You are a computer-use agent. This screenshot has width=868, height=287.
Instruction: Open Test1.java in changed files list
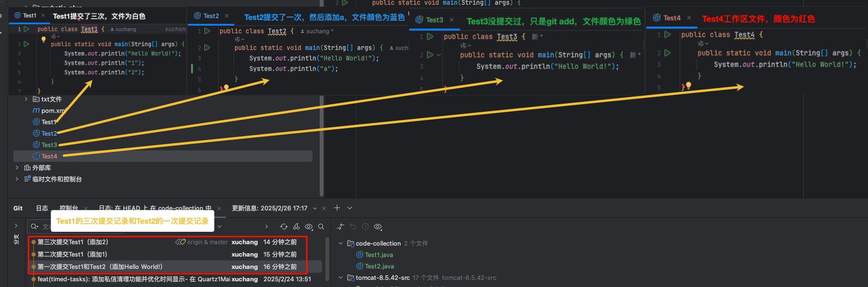coord(379,255)
